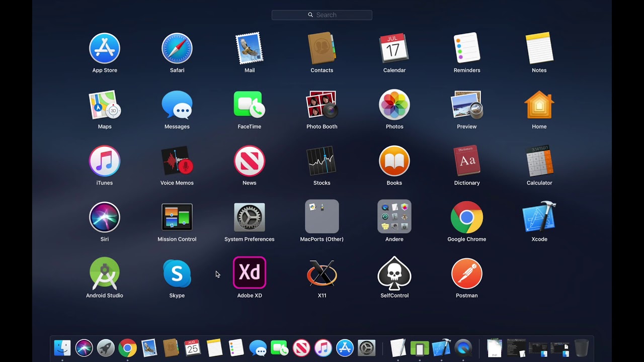Open the Notes app in Launchpad

tap(539, 48)
